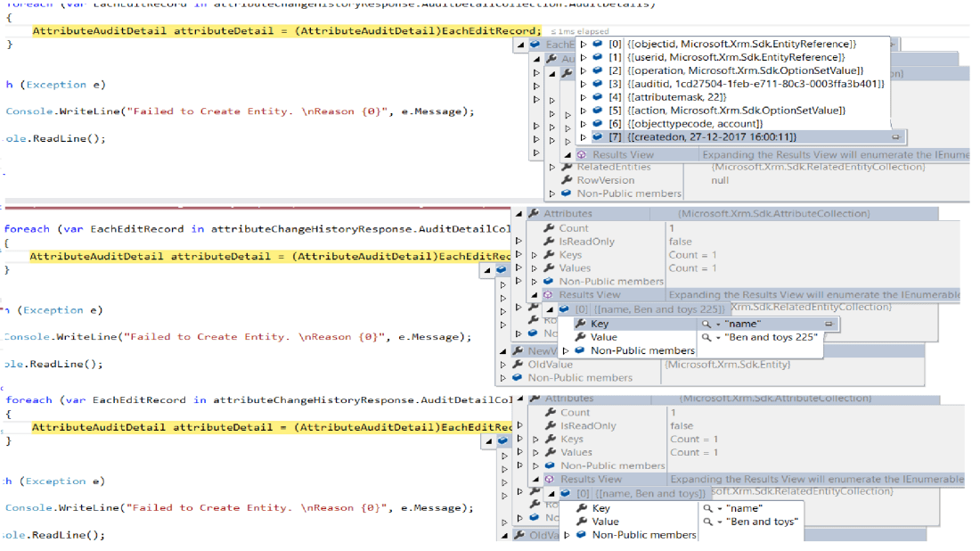Expand Non-Public members under Ben and toys 225
Screen dimensions: 980x551
point(565,350)
